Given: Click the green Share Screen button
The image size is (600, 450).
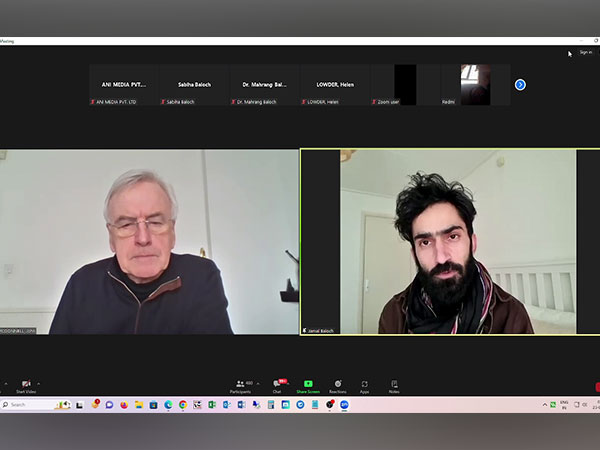Looking at the screenshot, I should 308,386.
